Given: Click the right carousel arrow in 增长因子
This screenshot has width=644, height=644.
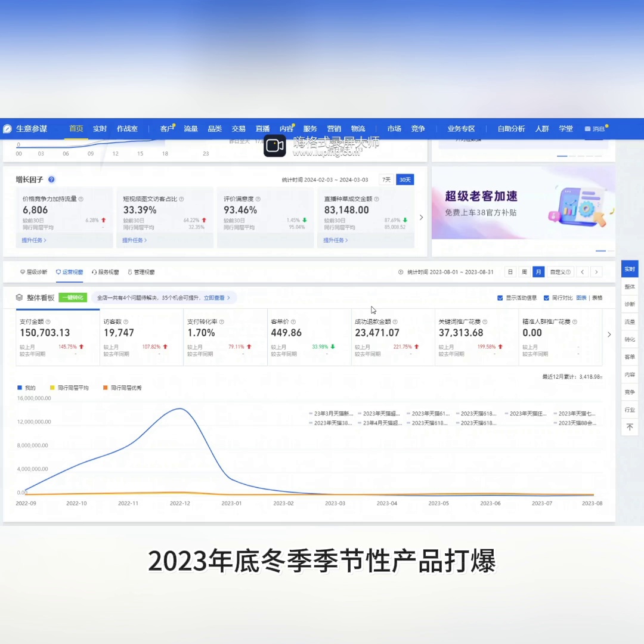Looking at the screenshot, I should [x=422, y=218].
